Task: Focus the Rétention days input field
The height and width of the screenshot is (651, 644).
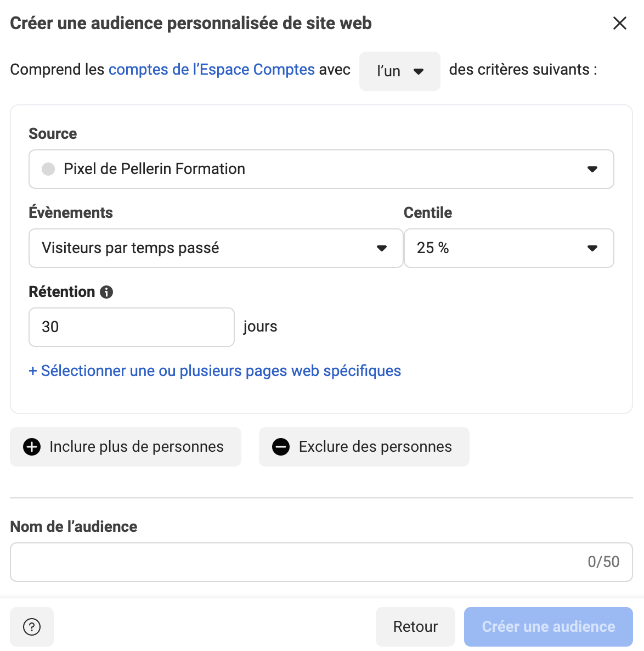Action: [x=131, y=327]
